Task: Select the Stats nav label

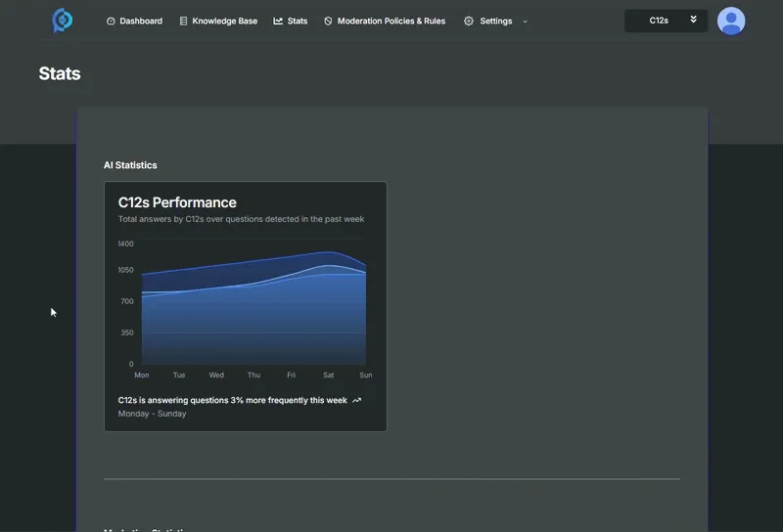Action: [x=298, y=21]
